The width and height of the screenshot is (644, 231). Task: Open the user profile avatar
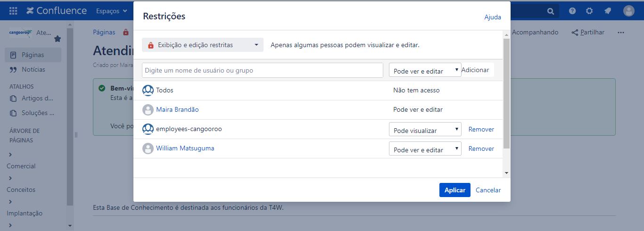point(629,11)
